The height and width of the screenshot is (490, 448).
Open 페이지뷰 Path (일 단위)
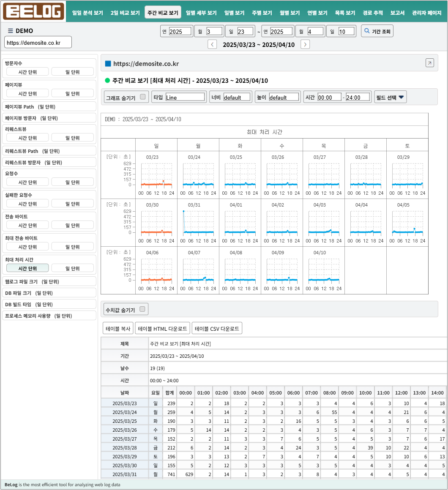click(x=49, y=106)
